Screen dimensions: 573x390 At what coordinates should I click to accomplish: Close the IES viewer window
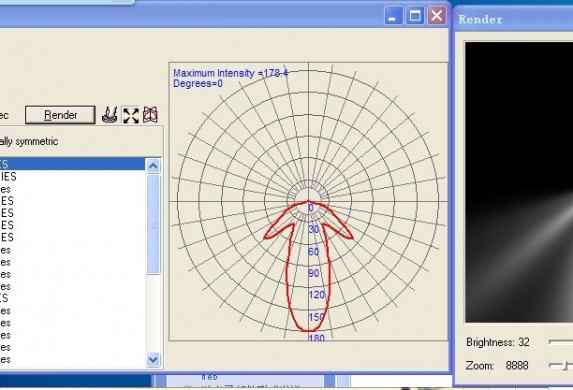tap(437, 16)
